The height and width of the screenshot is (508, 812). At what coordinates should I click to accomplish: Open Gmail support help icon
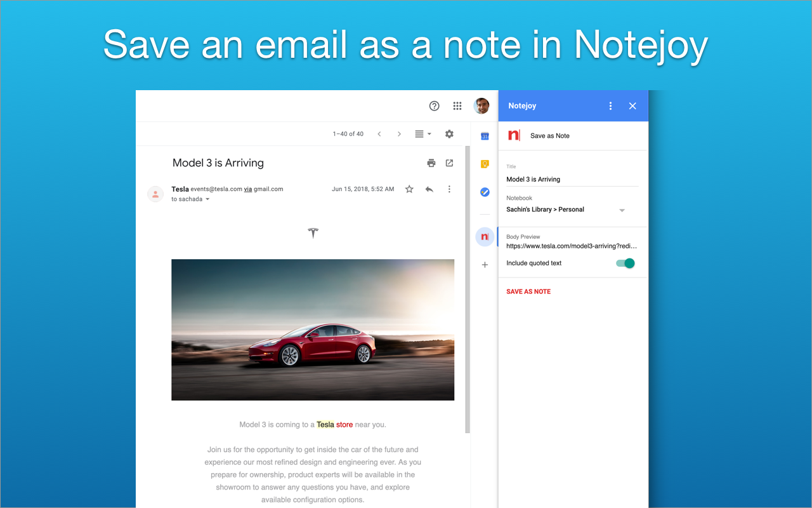tap(435, 106)
